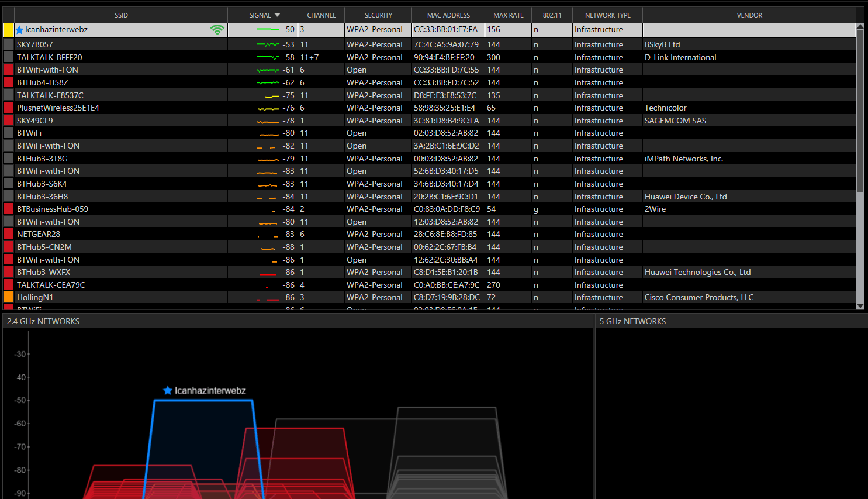Click the Security column header
This screenshot has height=499, width=868.
click(x=378, y=15)
